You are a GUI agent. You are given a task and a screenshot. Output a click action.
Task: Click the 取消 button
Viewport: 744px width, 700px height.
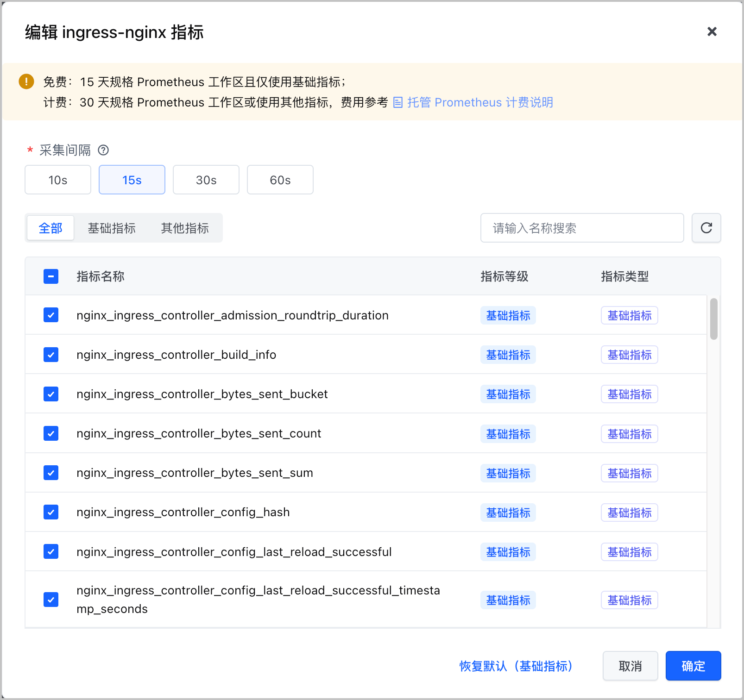coord(631,666)
